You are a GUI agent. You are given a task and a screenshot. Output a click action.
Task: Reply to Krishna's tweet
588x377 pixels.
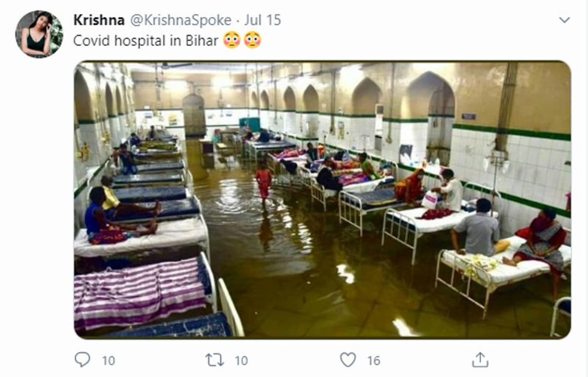click(x=82, y=360)
